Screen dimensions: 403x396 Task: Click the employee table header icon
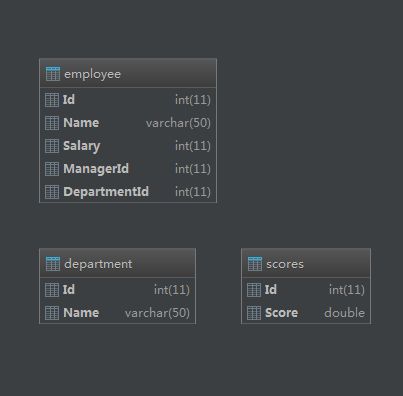(x=53, y=74)
